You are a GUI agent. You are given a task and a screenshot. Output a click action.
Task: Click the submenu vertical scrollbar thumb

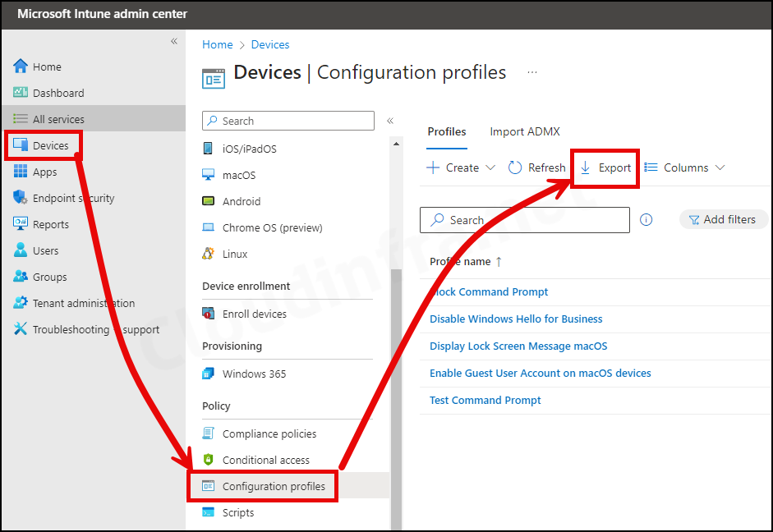point(397,399)
